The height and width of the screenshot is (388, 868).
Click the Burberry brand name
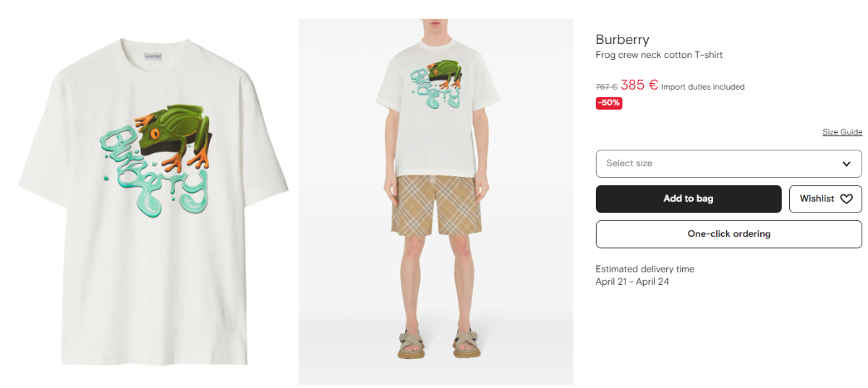click(622, 40)
